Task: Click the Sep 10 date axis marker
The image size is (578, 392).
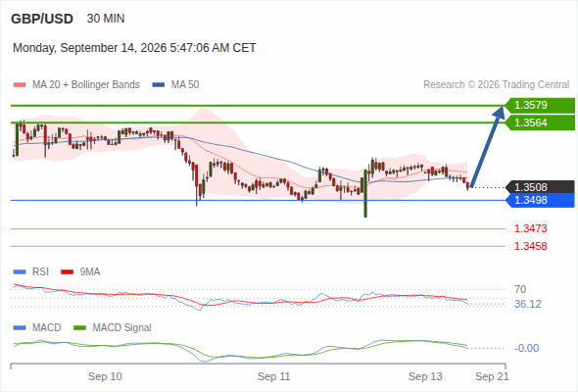Action: coord(105,377)
